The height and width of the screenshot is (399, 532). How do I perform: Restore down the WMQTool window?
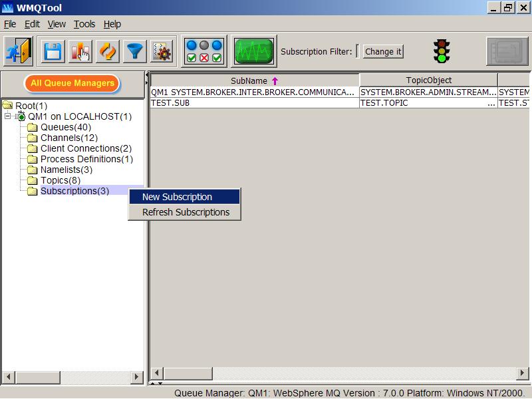pos(509,7)
